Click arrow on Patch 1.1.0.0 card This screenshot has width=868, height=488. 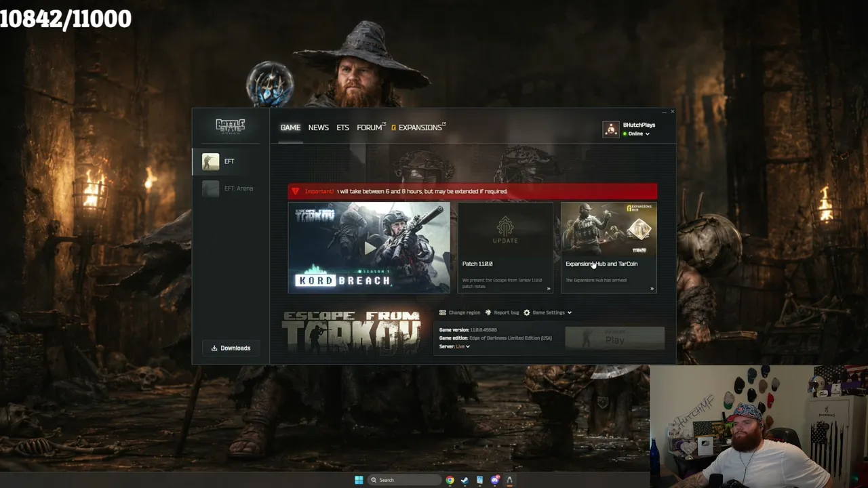(x=549, y=289)
